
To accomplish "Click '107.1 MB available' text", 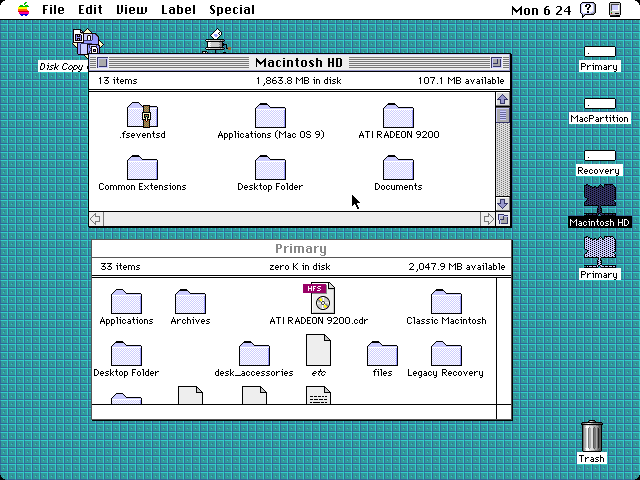I will pyautogui.click(x=461, y=81).
